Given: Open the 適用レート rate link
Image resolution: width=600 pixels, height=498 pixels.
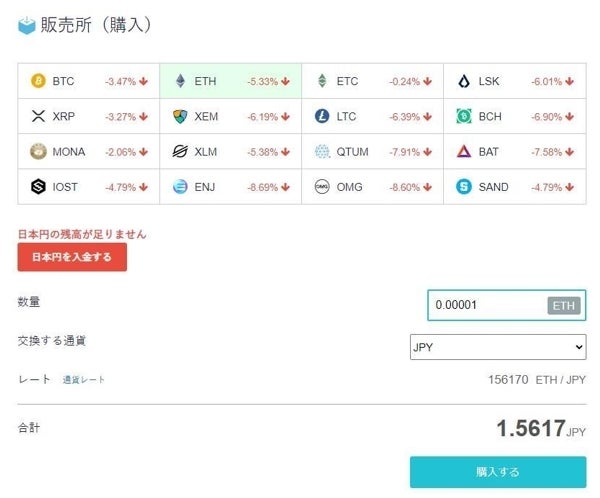Looking at the screenshot, I should 84,380.
